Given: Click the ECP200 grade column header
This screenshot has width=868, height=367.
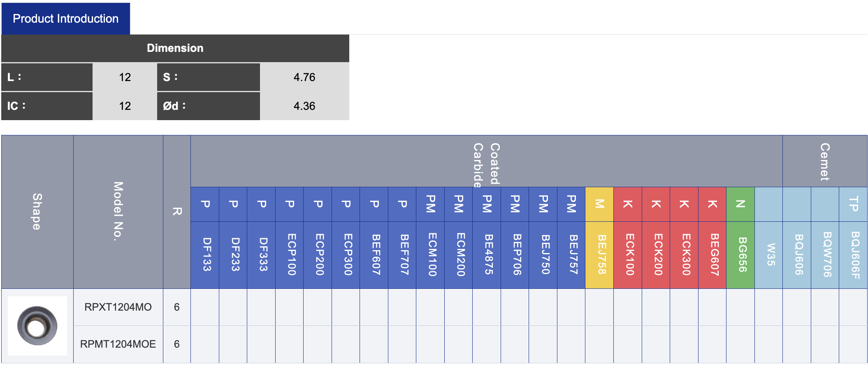Looking at the screenshot, I should [x=318, y=255].
